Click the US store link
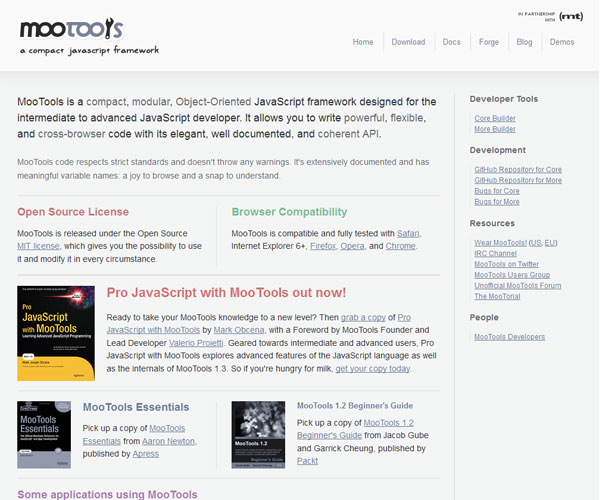The height and width of the screenshot is (500, 600). [x=536, y=243]
